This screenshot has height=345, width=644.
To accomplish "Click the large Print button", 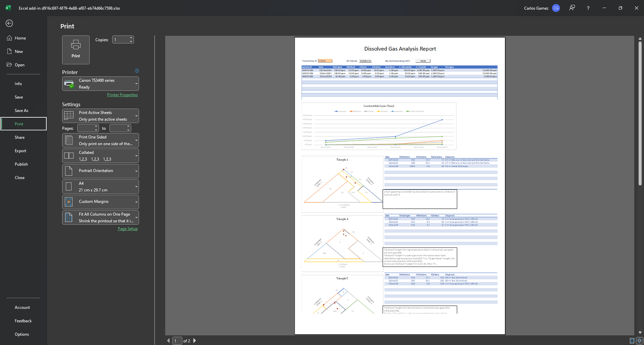I will (76, 50).
